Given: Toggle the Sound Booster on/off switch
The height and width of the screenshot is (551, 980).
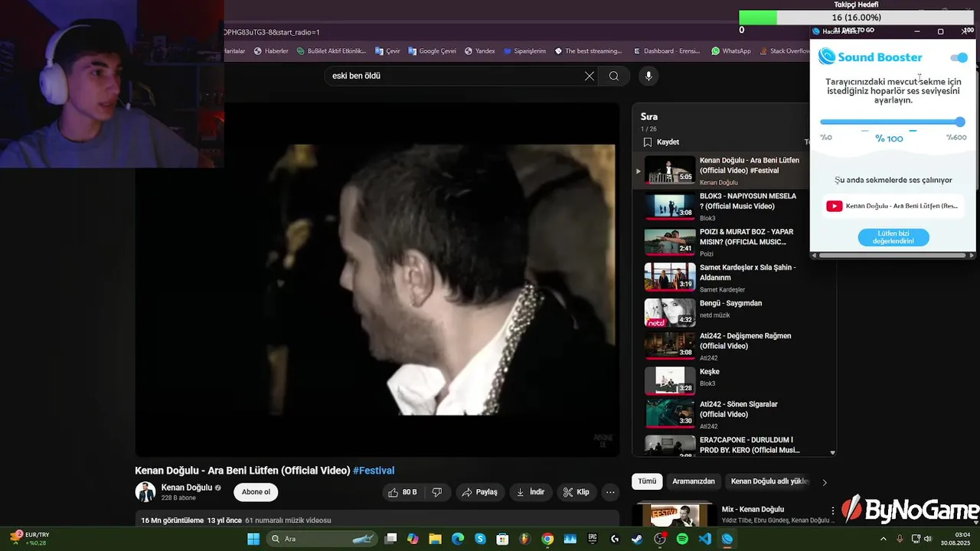Looking at the screenshot, I should [959, 57].
